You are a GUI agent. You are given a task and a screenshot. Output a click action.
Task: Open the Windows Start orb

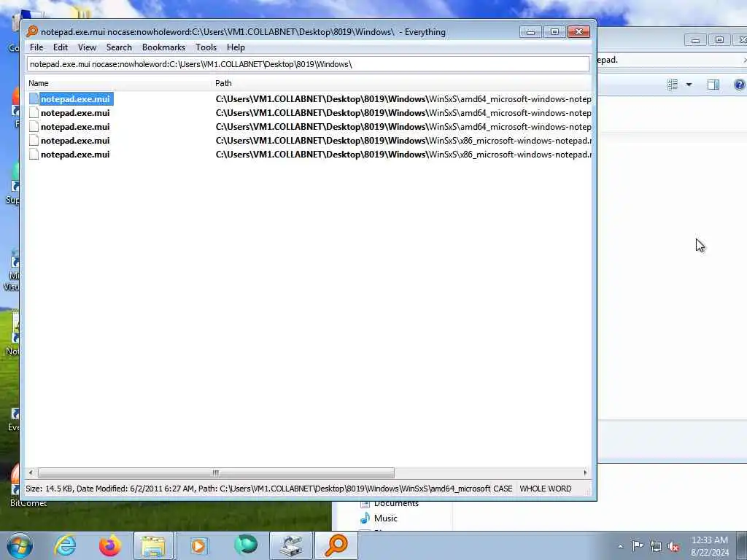tap(19, 545)
